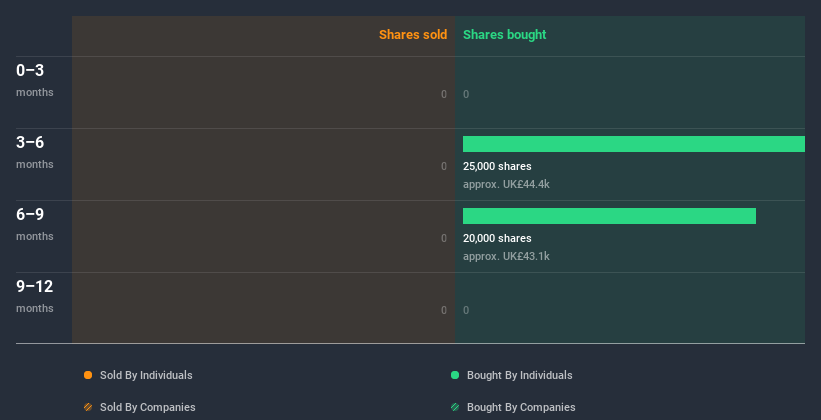Click the 20,000 shares value

tap(497, 238)
